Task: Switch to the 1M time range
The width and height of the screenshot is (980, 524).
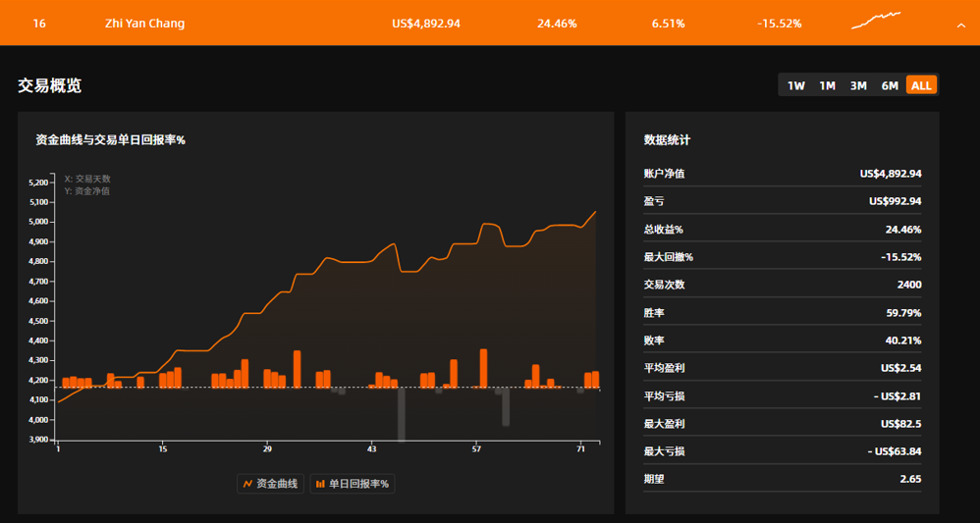Action: tap(827, 85)
